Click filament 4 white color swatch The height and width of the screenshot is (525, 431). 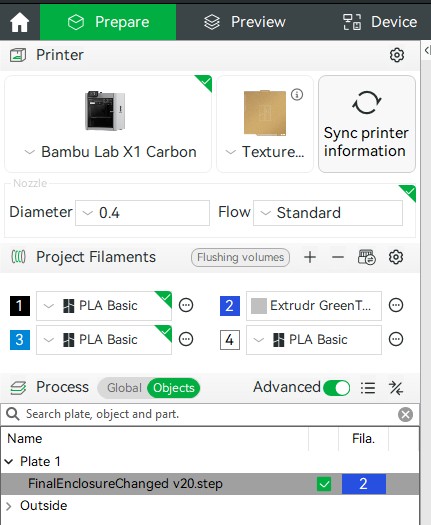click(230, 340)
